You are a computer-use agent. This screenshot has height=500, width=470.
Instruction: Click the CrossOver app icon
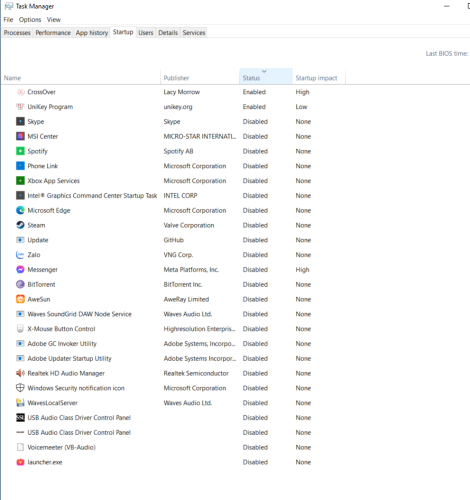coord(20,92)
